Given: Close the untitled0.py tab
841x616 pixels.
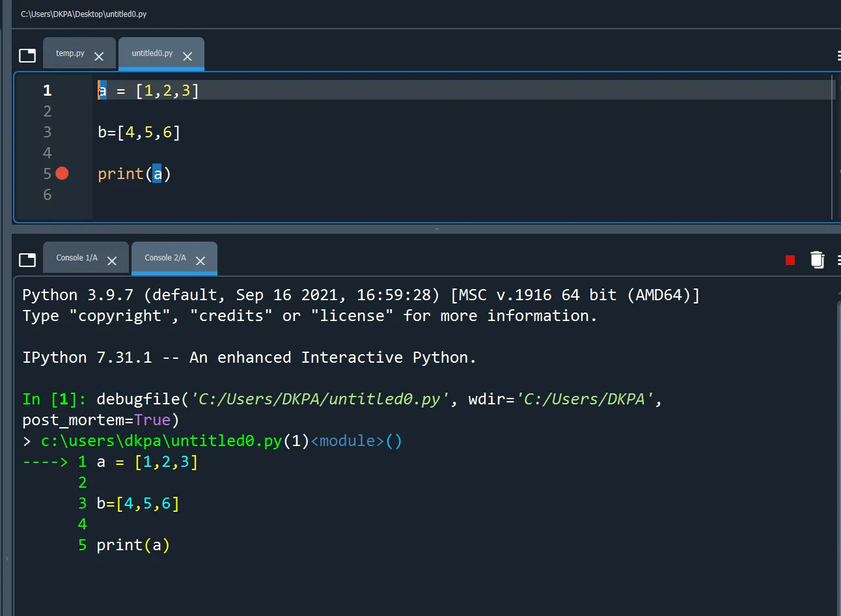Looking at the screenshot, I should [187, 57].
